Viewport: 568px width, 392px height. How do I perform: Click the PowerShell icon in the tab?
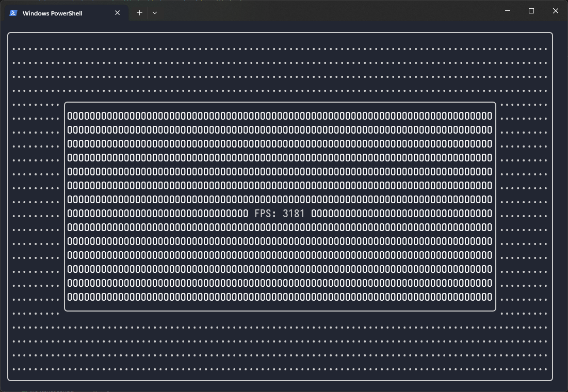tap(13, 13)
